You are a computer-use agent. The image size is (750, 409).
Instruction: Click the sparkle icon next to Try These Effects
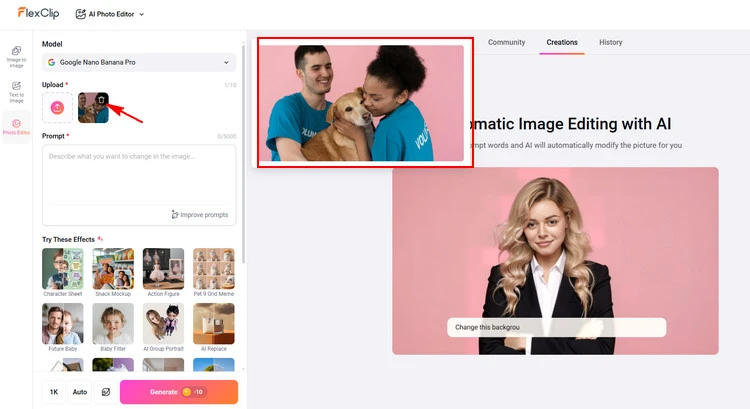click(x=100, y=239)
